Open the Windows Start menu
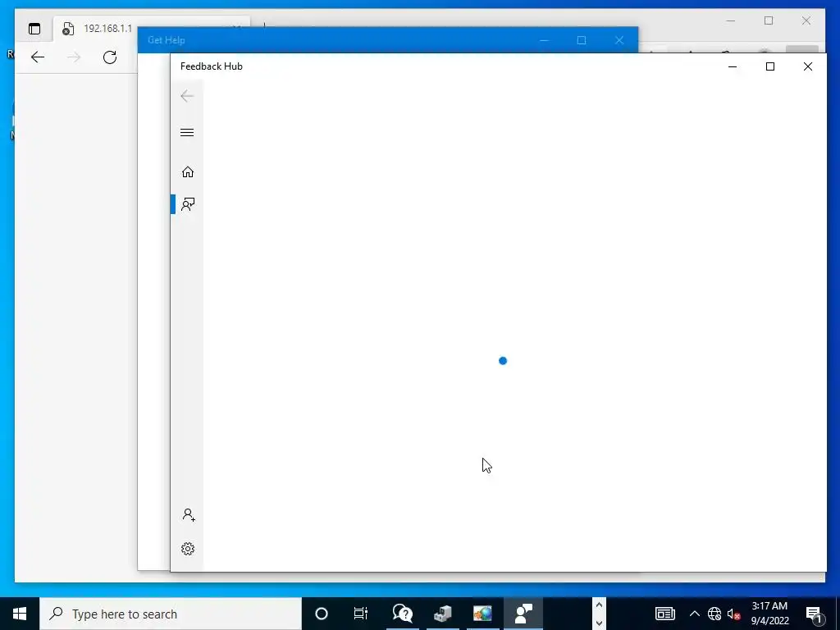The width and height of the screenshot is (840, 630). coord(20,614)
